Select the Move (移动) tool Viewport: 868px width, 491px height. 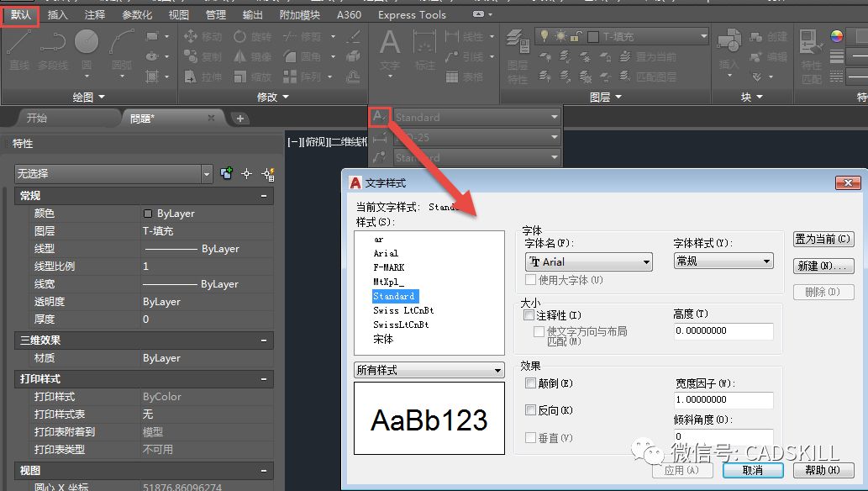click(x=207, y=37)
